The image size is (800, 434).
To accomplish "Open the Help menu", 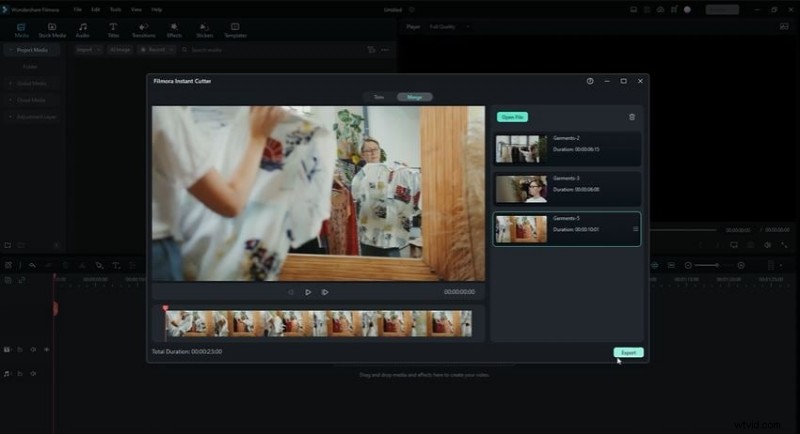I will (x=157, y=10).
